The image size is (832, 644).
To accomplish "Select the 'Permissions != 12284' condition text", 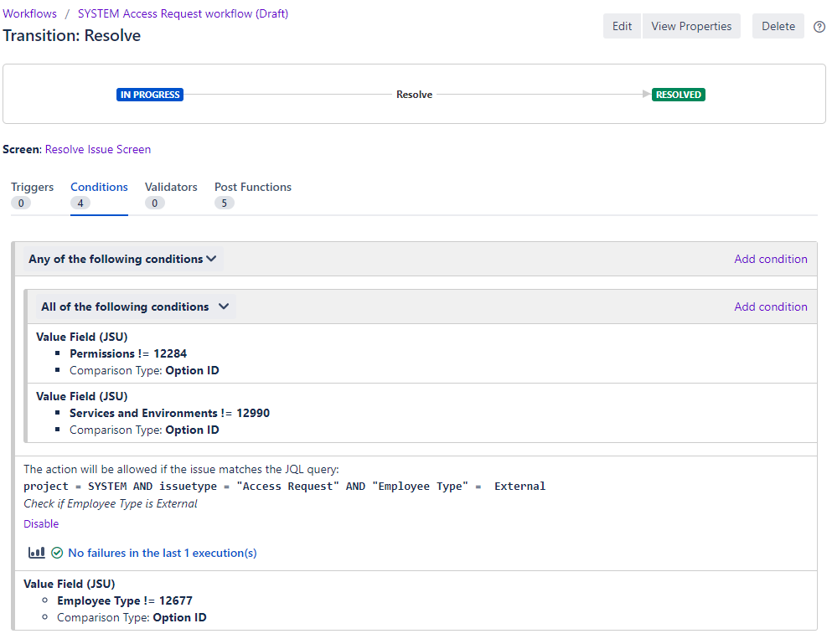I will pos(128,354).
